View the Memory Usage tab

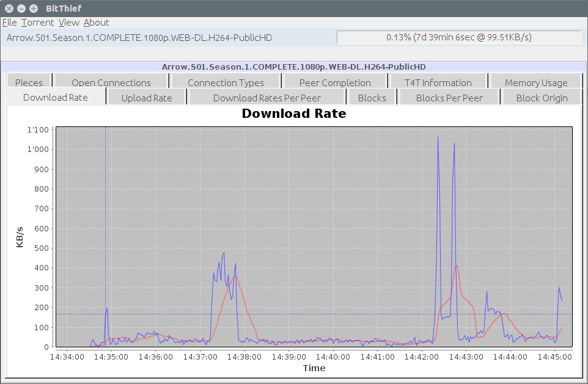(x=536, y=82)
